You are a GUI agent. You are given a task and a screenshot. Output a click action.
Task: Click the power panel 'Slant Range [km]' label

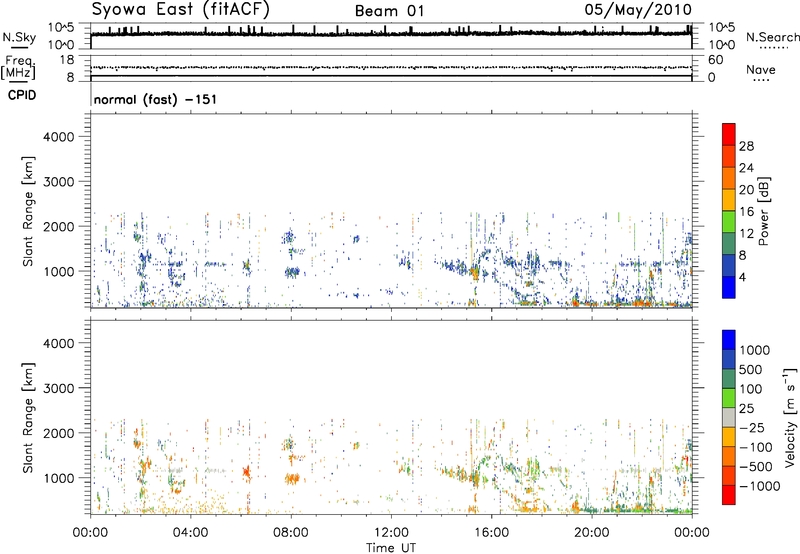click(x=28, y=211)
